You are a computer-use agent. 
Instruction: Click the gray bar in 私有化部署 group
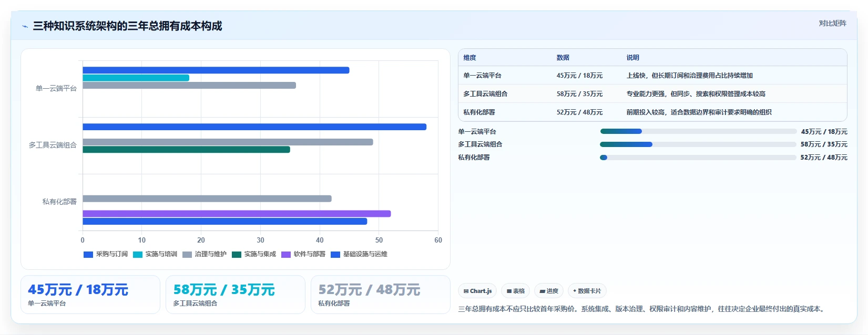207,198
